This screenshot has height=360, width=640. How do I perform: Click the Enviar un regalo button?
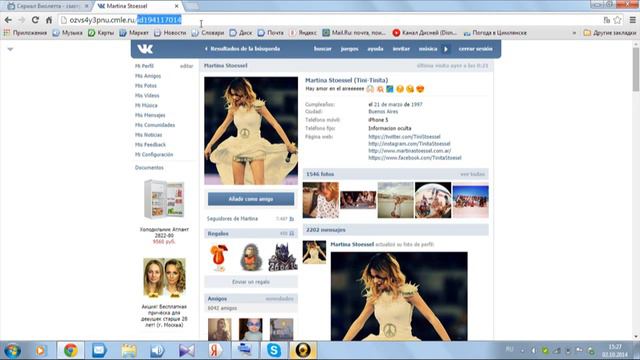pos(251,282)
